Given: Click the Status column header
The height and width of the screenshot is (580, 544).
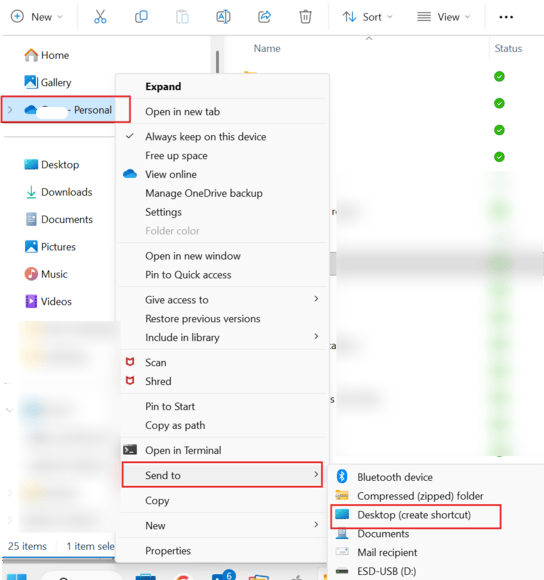Looking at the screenshot, I should (508, 48).
